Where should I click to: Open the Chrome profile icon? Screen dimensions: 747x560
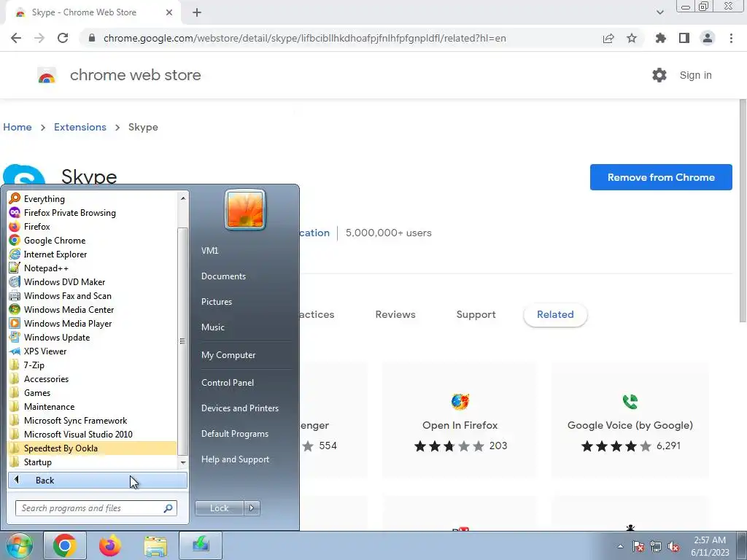[708, 38]
